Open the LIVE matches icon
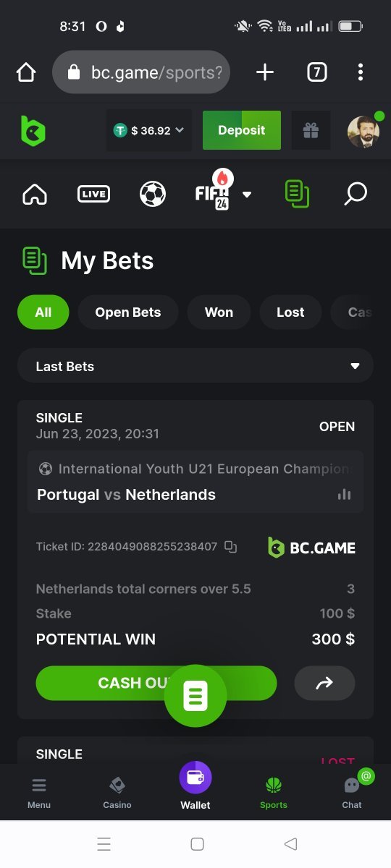The height and width of the screenshot is (868, 391). pos(94,194)
